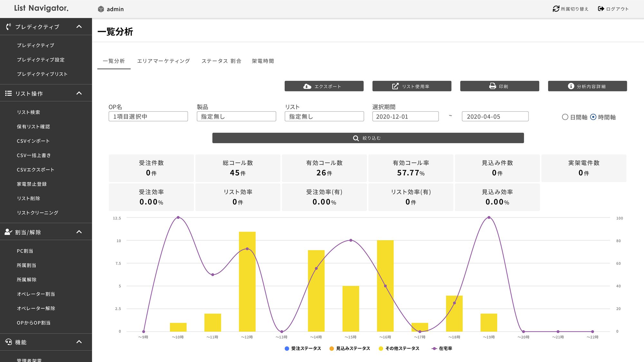
Task: Collapse the プレディクティブ sidebar section
Action: coord(79,27)
